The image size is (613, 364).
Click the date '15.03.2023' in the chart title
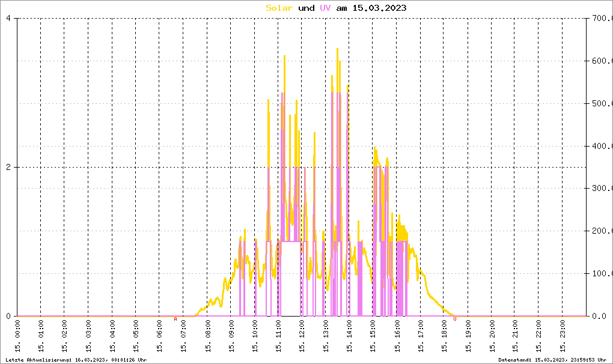(x=380, y=8)
